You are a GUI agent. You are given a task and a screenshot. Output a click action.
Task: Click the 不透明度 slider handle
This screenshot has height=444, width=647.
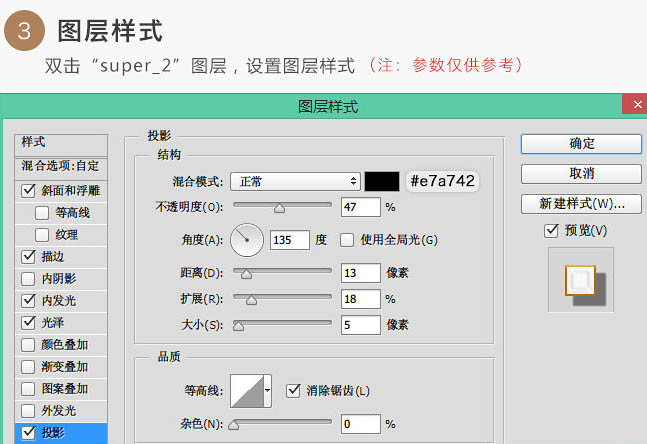coord(279,208)
